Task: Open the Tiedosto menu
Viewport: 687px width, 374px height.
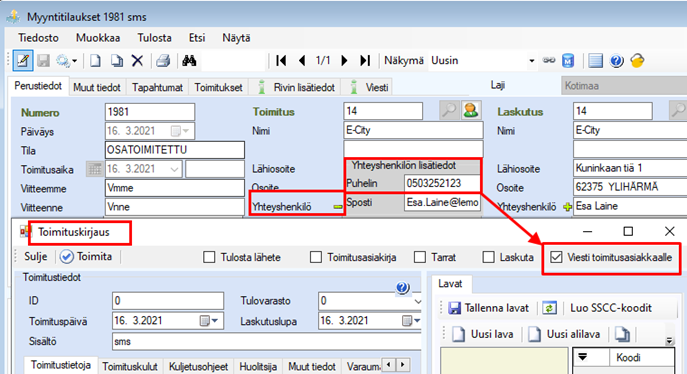Action: 39,38
